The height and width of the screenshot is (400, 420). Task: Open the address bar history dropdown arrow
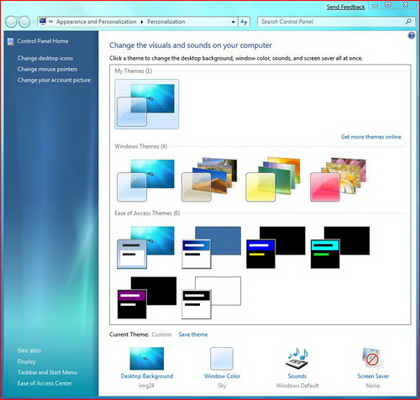click(x=233, y=22)
